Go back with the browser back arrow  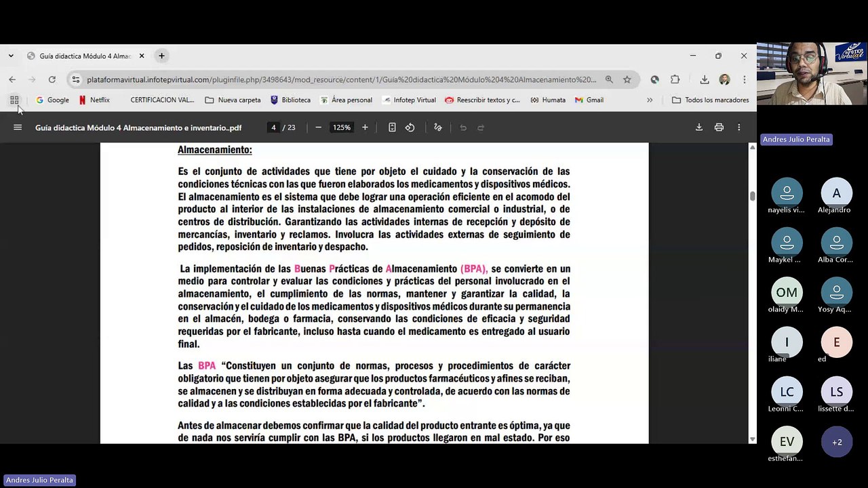point(12,79)
